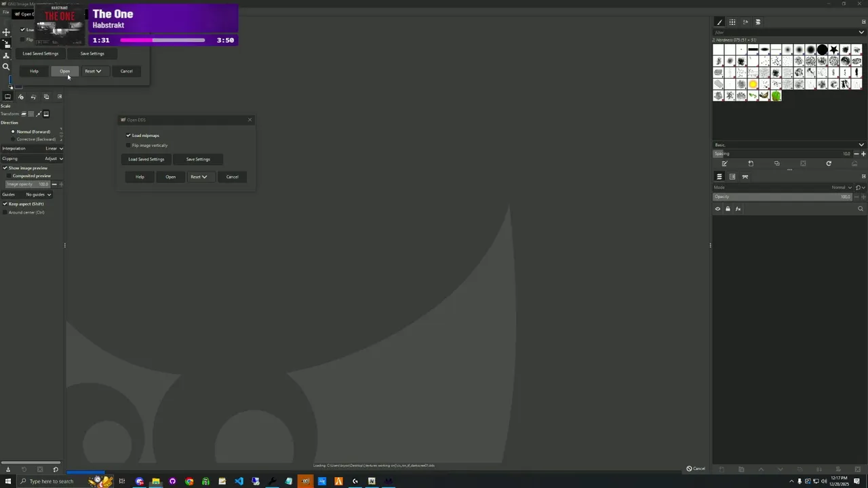This screenshot has width=868, height=488.
Task: Click the lock icon in Layers header
Action: point(728,209)
